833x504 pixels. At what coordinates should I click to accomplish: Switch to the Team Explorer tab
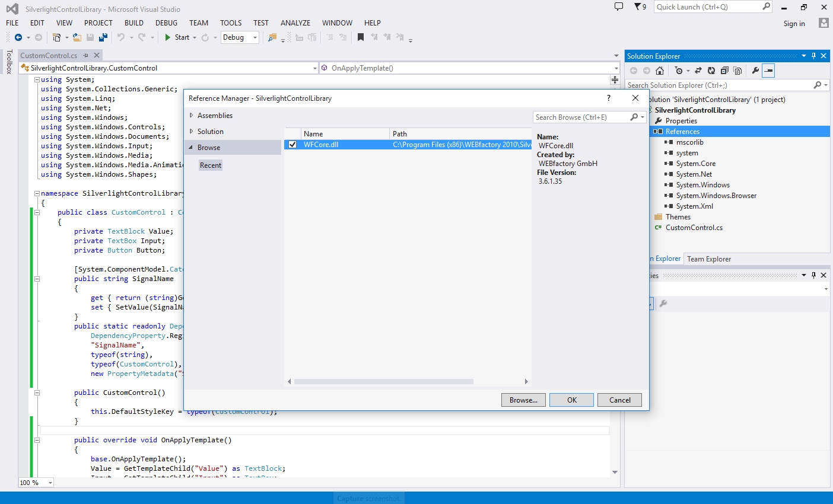click(709, 259)
